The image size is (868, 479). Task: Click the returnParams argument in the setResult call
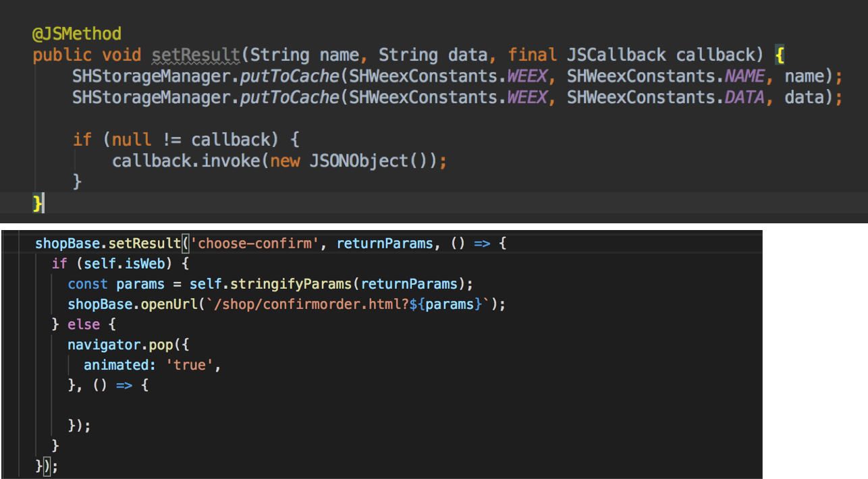[x=385, y=243]
